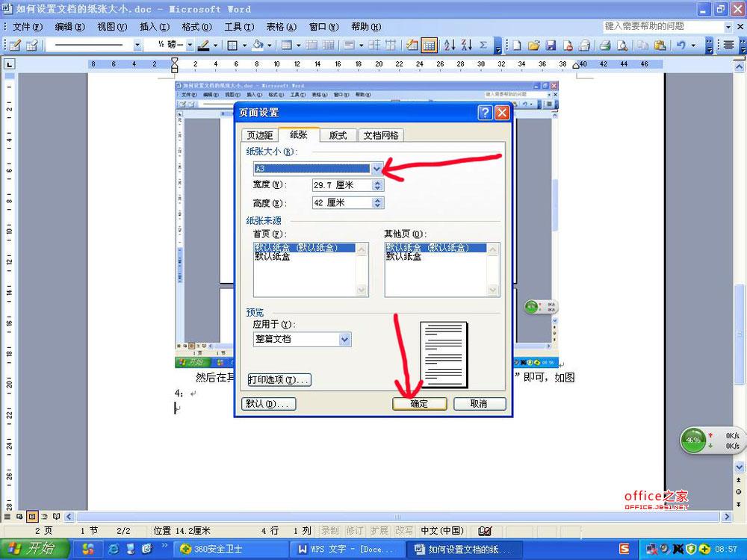Click the Undo arrow icon
747x560 pixels.
[681, 46]
